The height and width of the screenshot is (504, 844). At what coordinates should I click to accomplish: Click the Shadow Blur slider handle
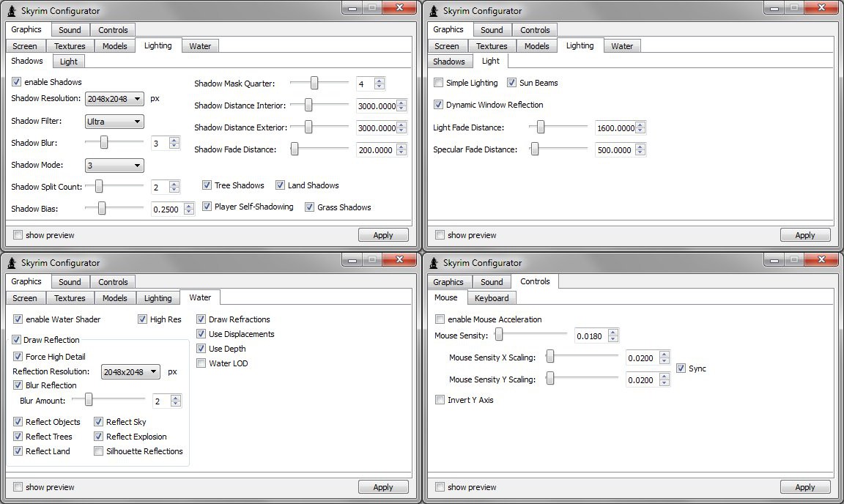coord(104,143)
